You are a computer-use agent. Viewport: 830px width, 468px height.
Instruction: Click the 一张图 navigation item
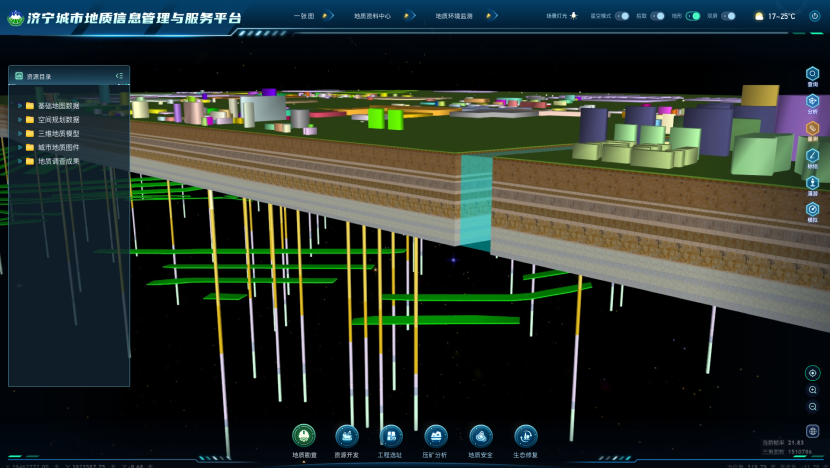pos(305,16)
